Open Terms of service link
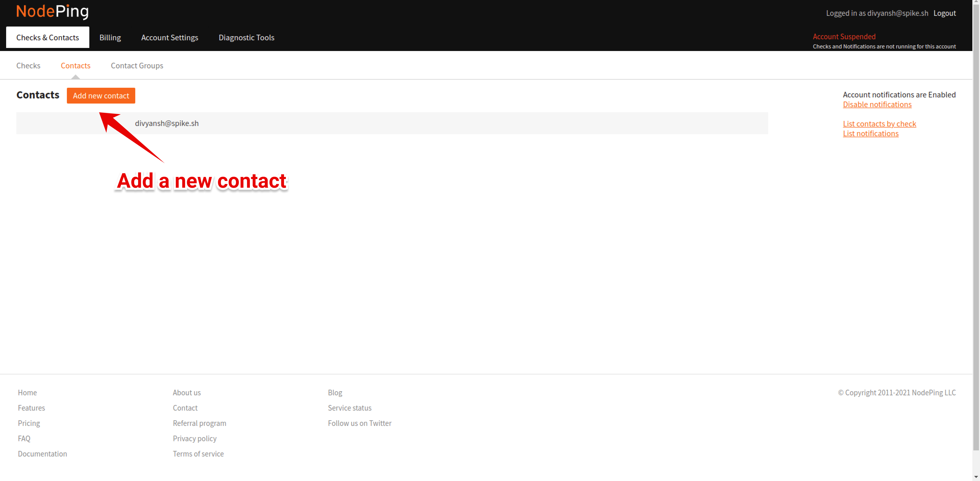This screenshot has height=481, width=980. coord(198,454)
